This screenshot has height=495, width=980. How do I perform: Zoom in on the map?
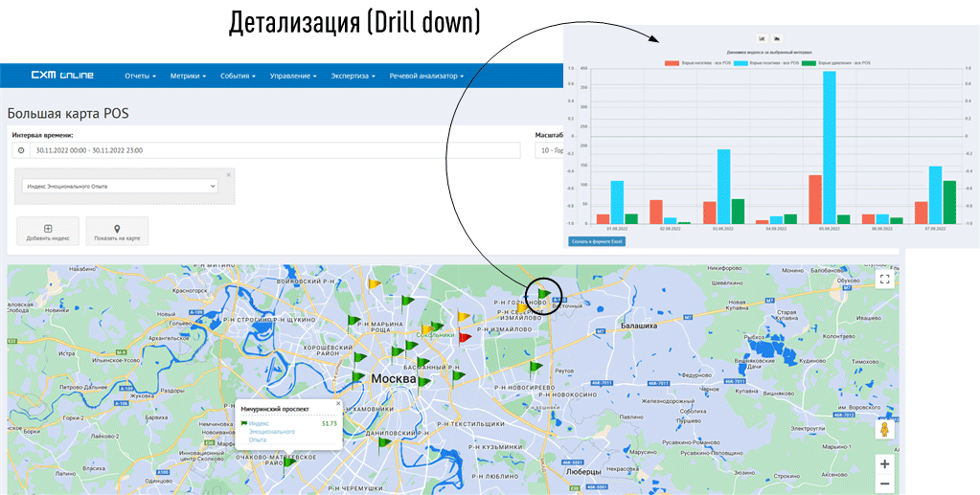pos(884,464)
